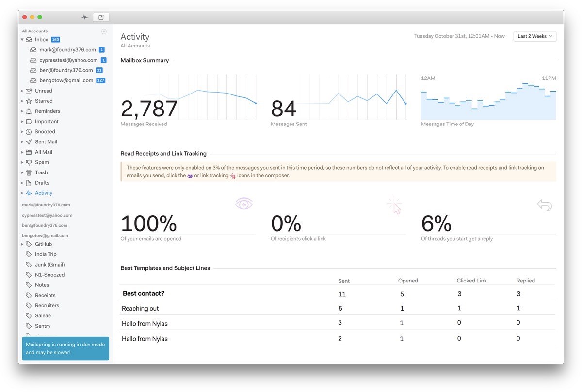
Task: Open the All Accounts switcher chevron
Action: pos(104,31)
